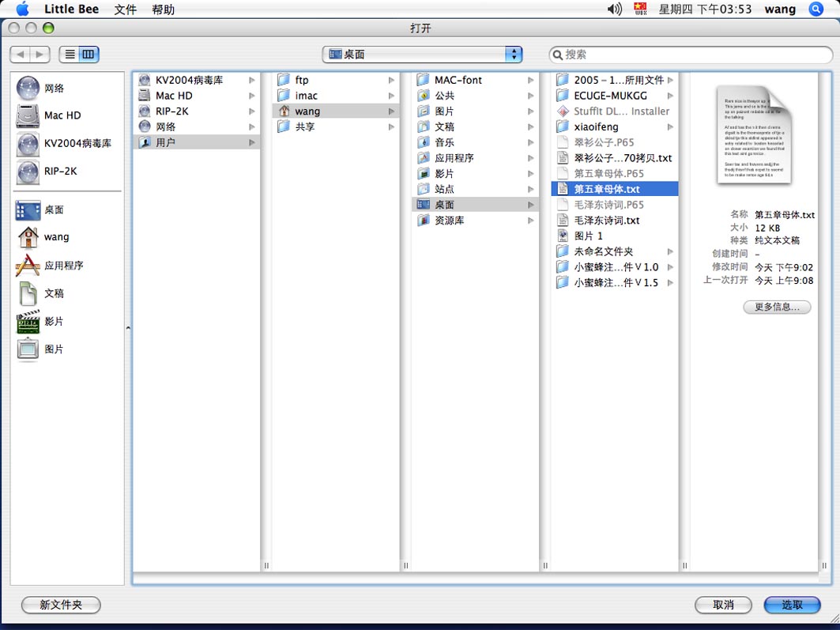
Task: Open the 应用程序 applications icon in sidebar
Action: [28, 266]
